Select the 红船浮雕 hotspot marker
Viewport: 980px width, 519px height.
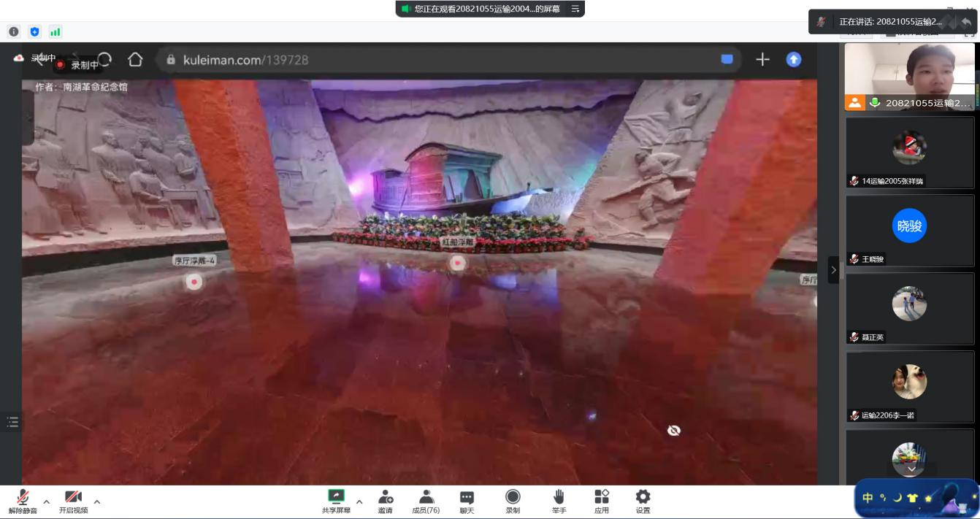click(458, 263)
